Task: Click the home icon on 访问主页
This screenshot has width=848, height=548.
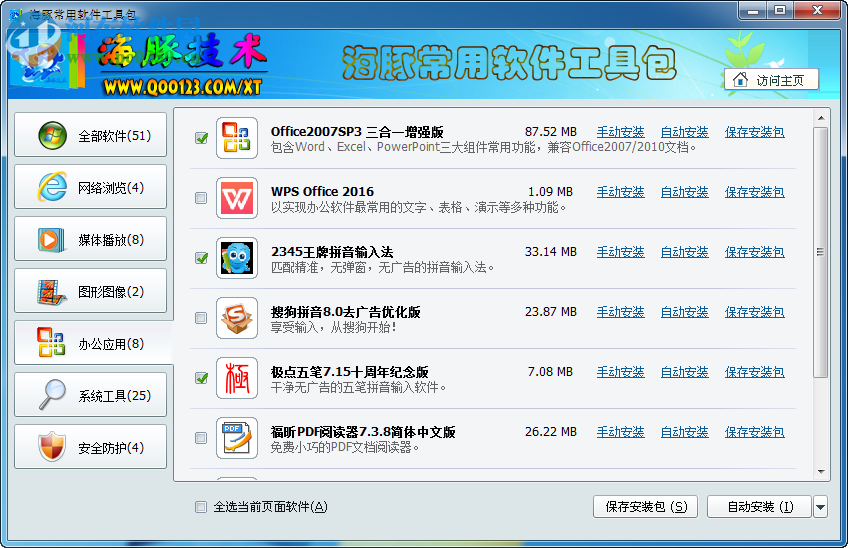Action: pos(740,80)
